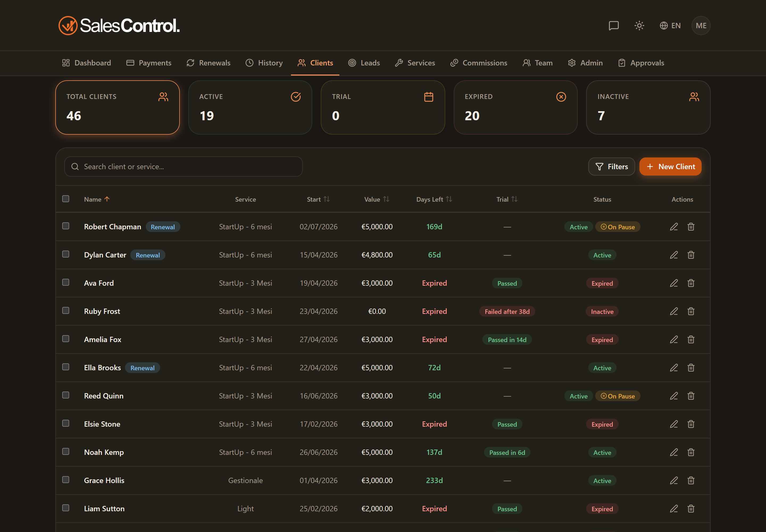The width and height of the screenshot is (766, 532).
Task: Remove Reed Quinn via trash icon
Action: [x=691, y=396]
